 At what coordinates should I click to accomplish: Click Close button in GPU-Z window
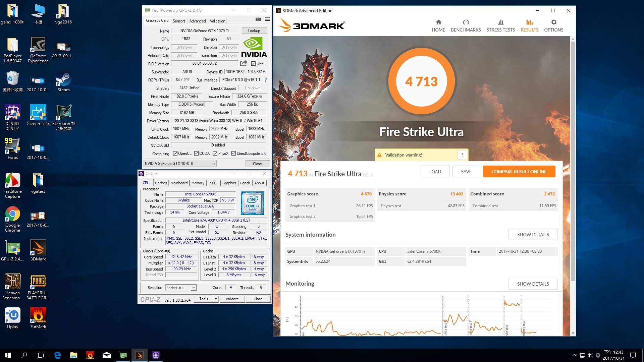[x=257, y=164]
